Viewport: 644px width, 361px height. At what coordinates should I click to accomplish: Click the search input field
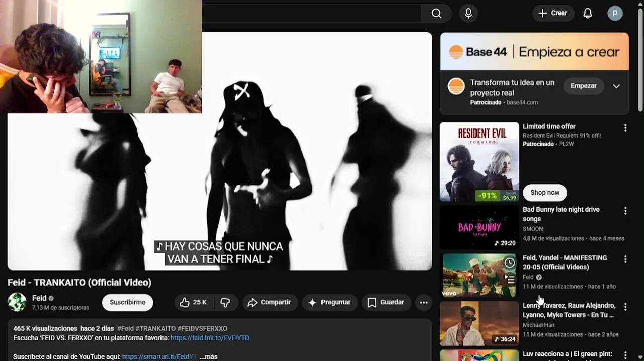pyautogui.click(x=311, y=13)
